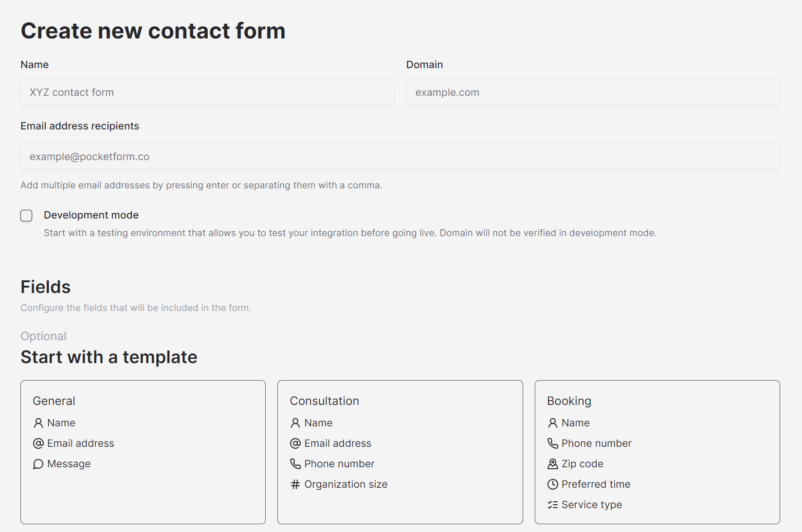Click the person icon in General template
Viewport: 802px width, 532px height.
38,423
